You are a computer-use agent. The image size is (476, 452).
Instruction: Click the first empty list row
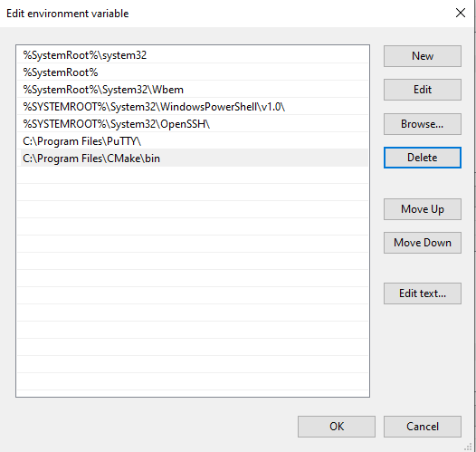(x=193, y=175)
